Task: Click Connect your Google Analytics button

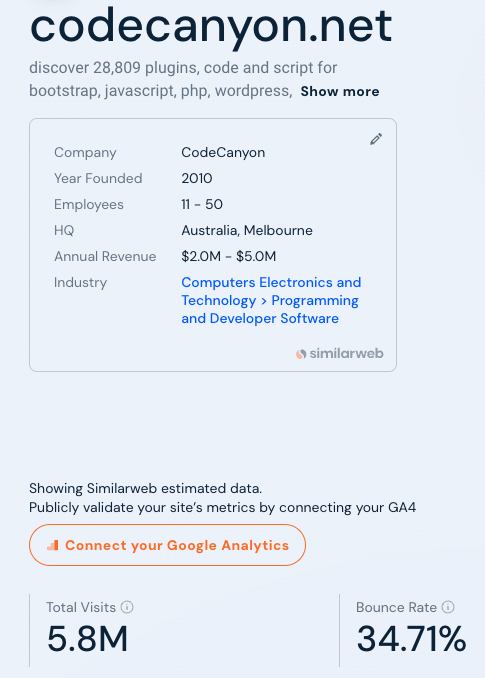Action: click(167, 545)
